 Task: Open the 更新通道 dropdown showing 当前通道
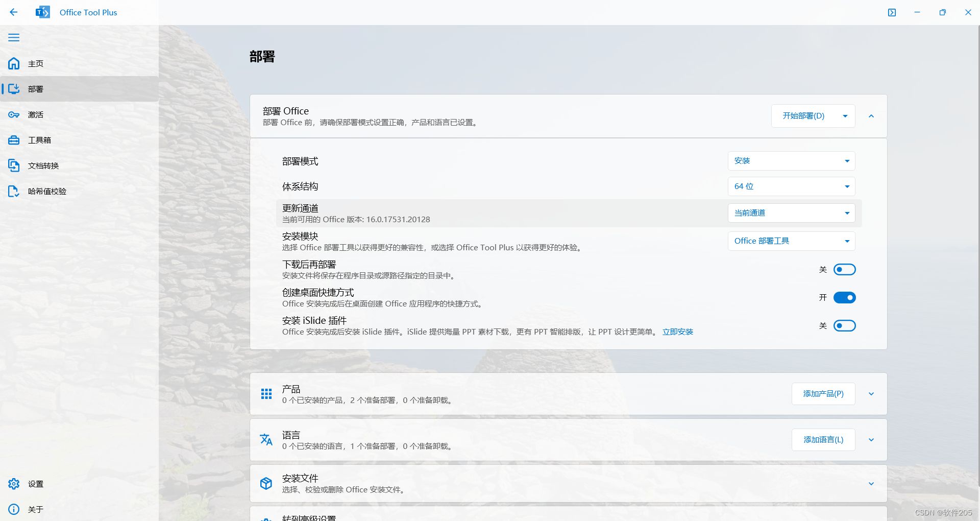(x=792, y=213)
